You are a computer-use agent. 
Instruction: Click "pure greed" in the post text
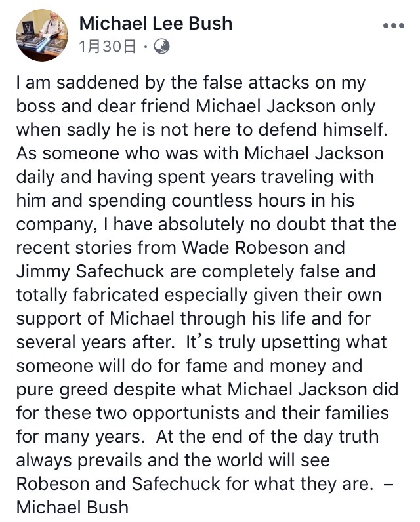click(x=62, y=390)
